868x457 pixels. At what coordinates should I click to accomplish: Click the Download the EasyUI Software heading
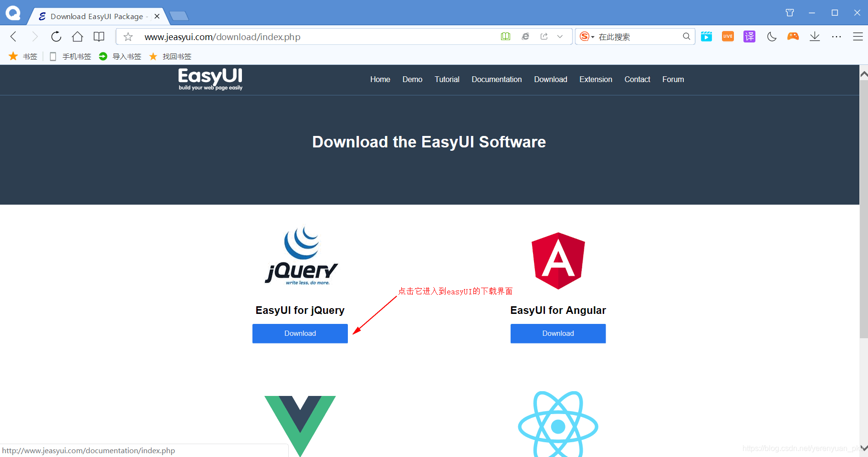(429, 142)
